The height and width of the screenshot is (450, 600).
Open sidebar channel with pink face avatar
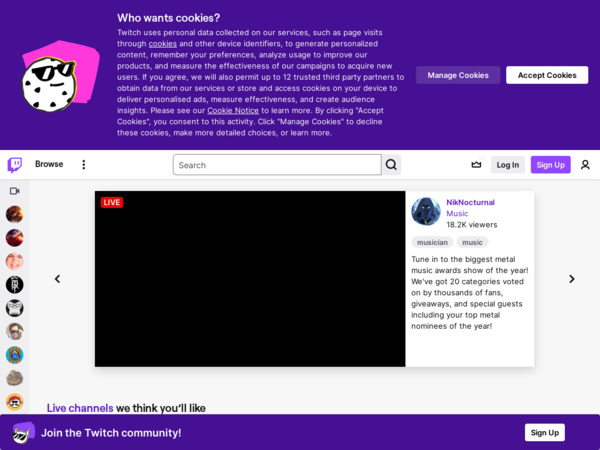[x=15, y=261]
